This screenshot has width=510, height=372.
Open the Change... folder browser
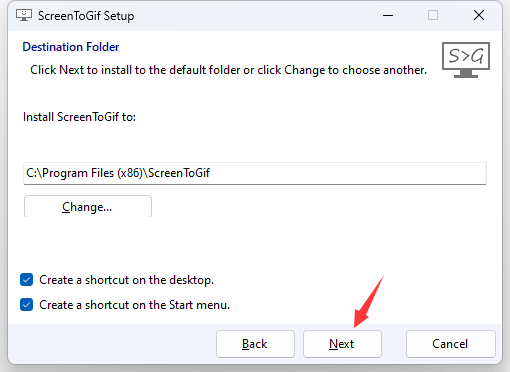pos(88,207)
